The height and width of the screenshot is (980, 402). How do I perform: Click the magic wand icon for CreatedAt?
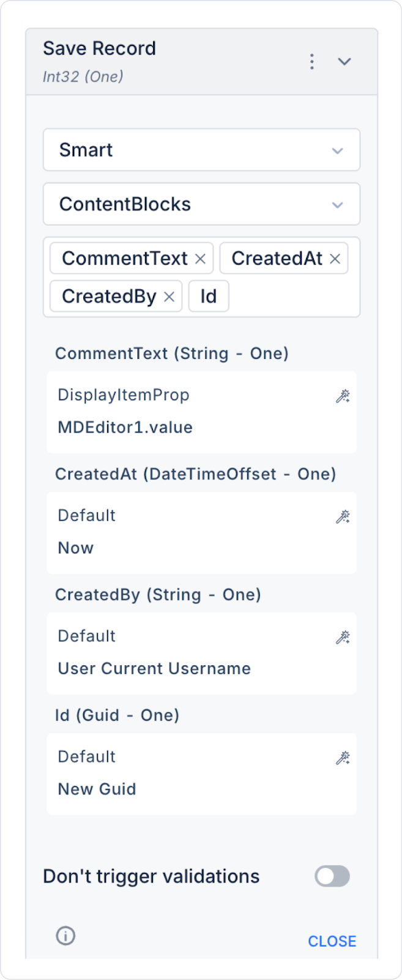(343, 518)
